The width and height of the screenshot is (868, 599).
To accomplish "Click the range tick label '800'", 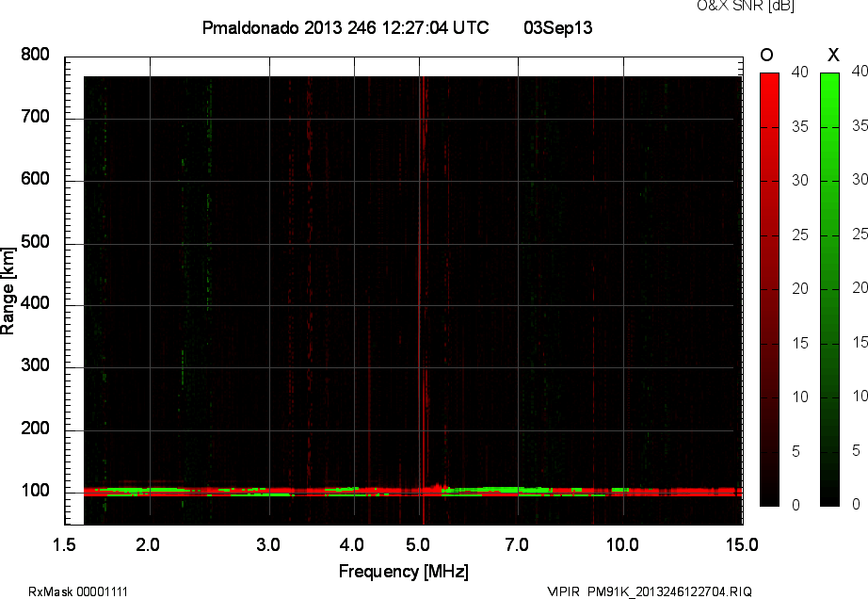I will pyautogui.click(x=35, y=55).
